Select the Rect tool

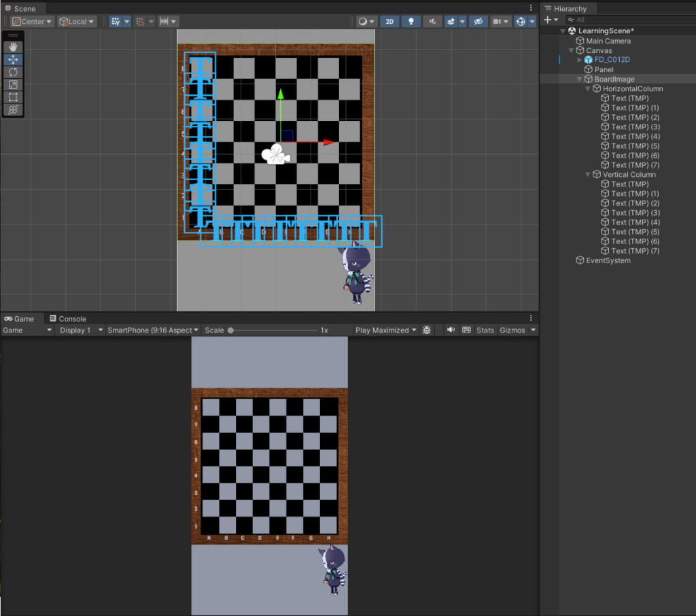[x=13, y=97]
